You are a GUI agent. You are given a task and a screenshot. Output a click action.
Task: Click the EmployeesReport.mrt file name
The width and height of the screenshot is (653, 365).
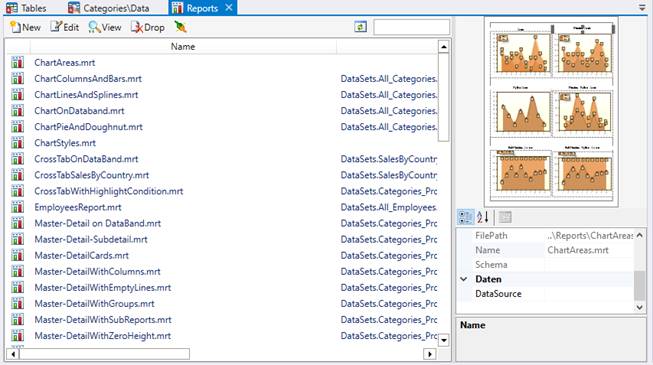tap(78, 207)
